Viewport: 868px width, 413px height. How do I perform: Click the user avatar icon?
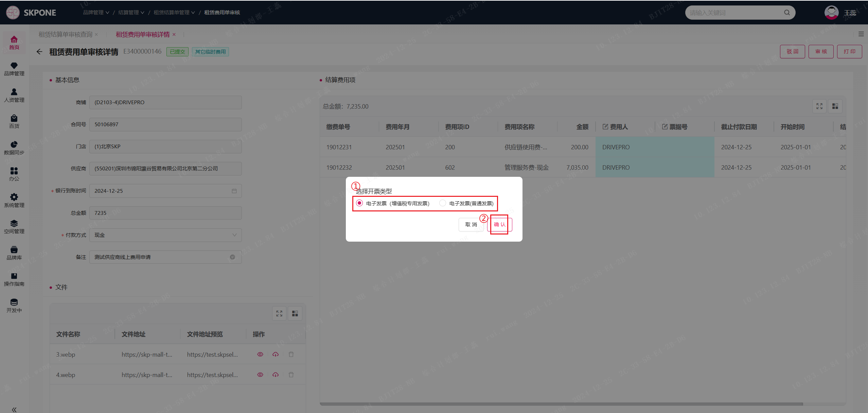[831, 13]
